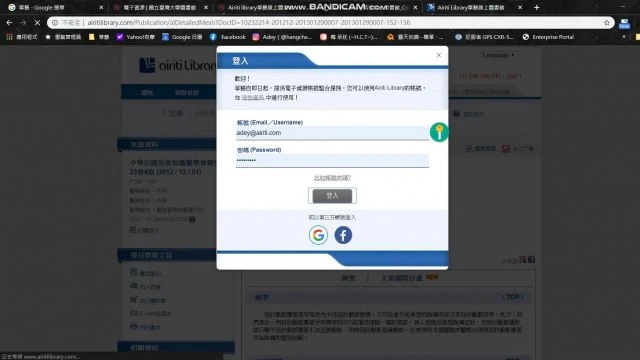Sign in with the Google icon
640x360 pixels.
click(x=318, y=235)
